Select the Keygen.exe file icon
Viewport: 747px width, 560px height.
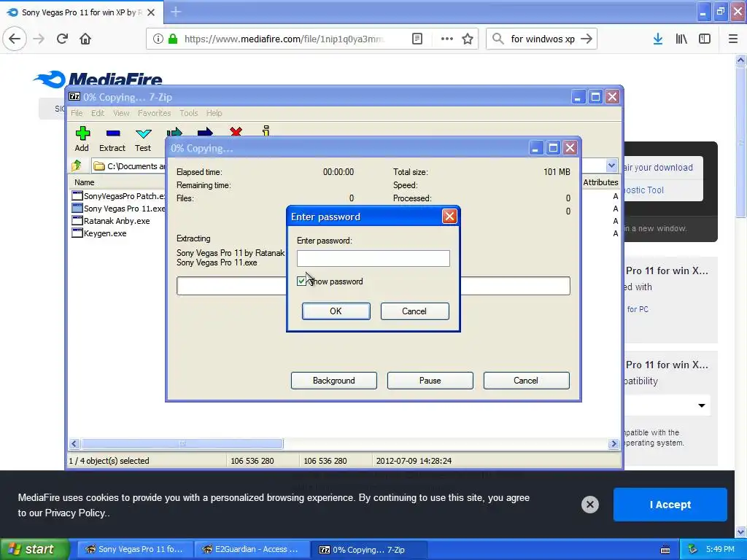pos(77,233)
